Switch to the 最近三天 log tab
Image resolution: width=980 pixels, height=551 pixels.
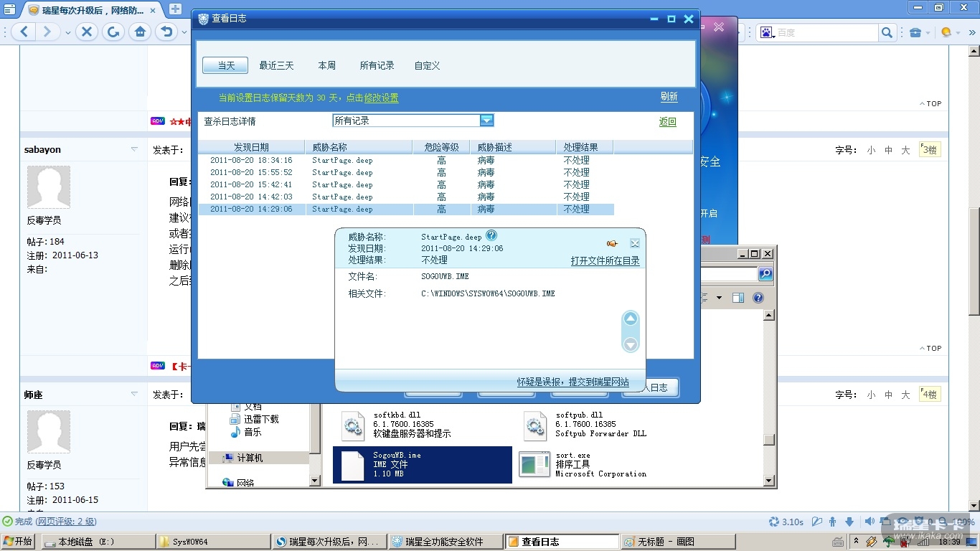coord(276,65)
